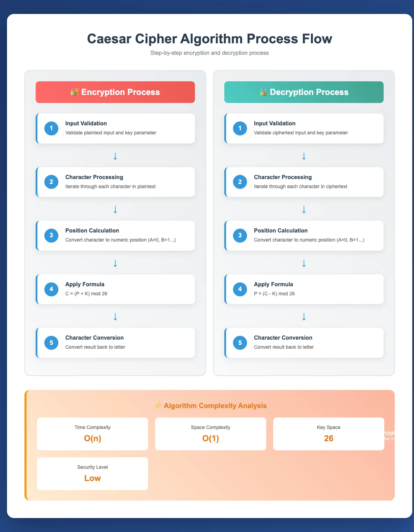This screenshot has height=532, width=414.
Task: Click encryption step 1 number circle
Action: [51, 128]
